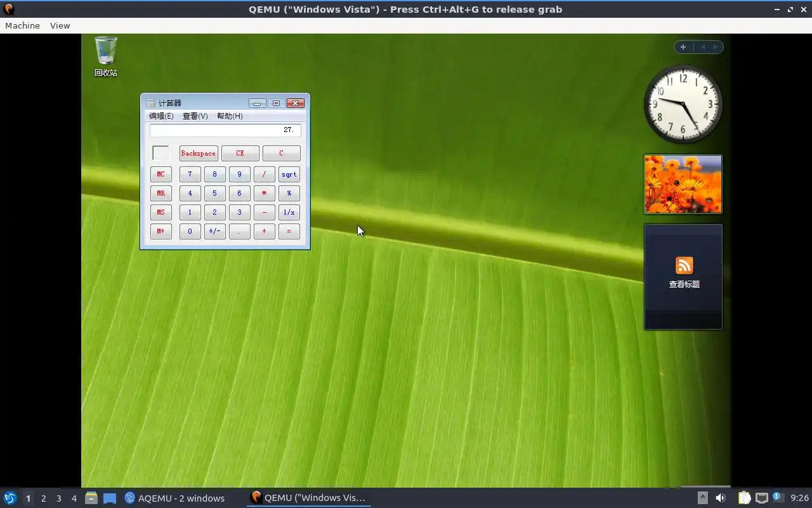
Task: Click digit 0 on the calculator
Action: pos(190,231)
